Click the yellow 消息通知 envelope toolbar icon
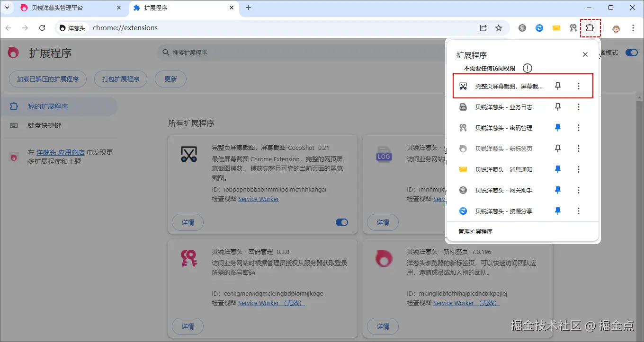 [556, 28]
